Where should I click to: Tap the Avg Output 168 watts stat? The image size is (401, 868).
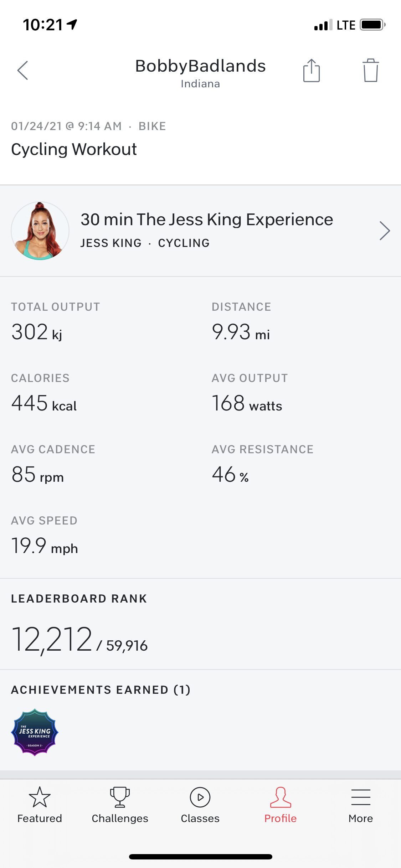(247, 403)
